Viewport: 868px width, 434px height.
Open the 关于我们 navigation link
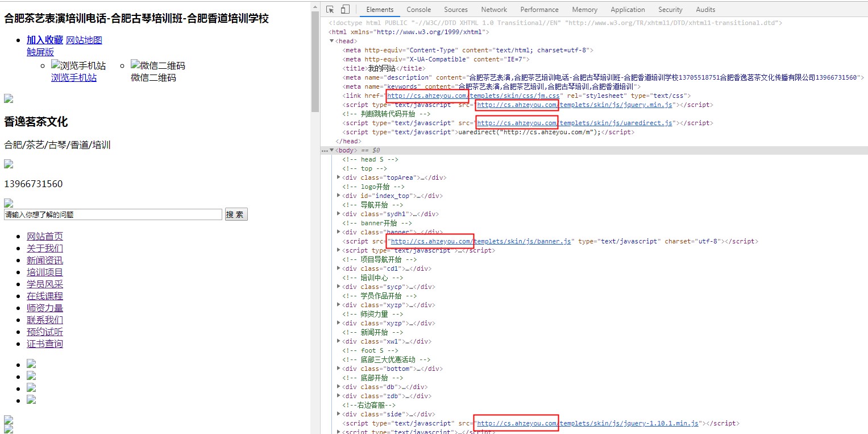(45, 248)
